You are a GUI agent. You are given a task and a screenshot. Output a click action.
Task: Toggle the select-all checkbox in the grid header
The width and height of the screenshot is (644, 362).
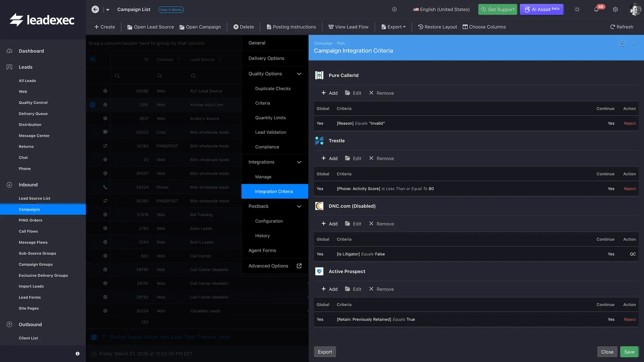pyautogui.click(x=93, y=59)
